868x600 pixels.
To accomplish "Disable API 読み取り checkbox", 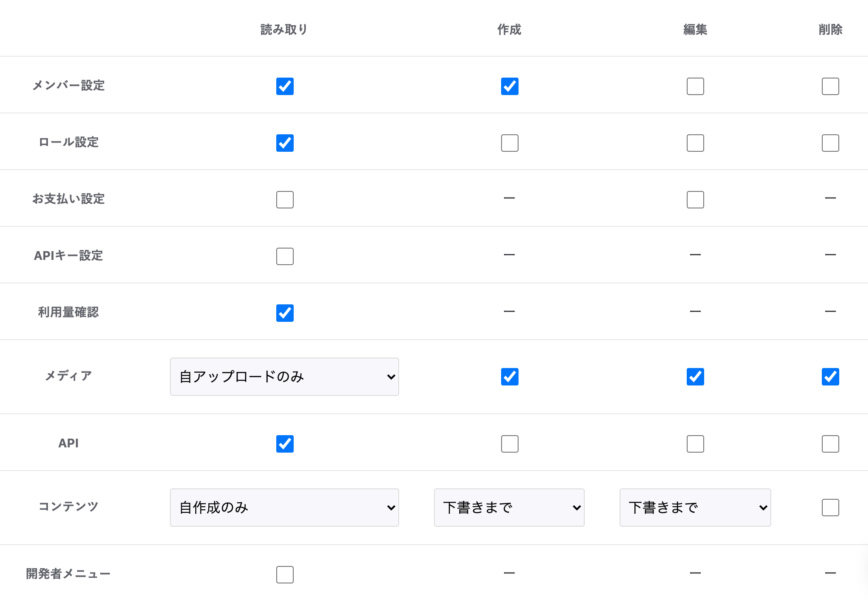I will pyautogui.click(x=285, y=444).
